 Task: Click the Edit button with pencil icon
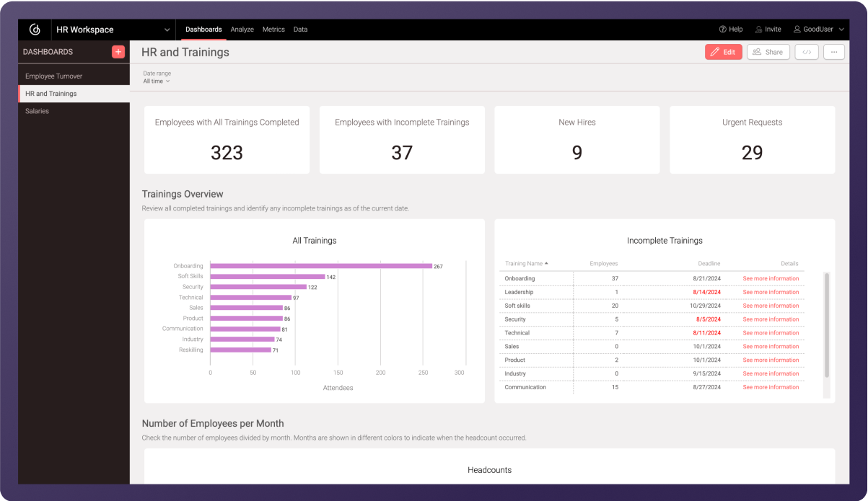(x=723, y=52)
